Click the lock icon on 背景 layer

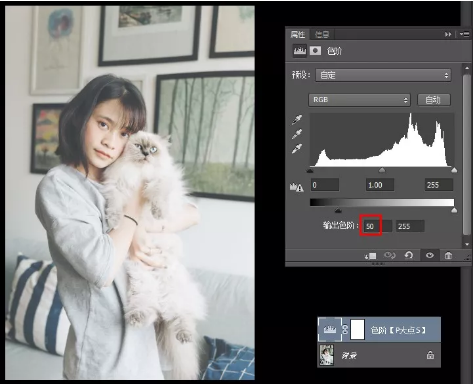click(x=430, y=355)
